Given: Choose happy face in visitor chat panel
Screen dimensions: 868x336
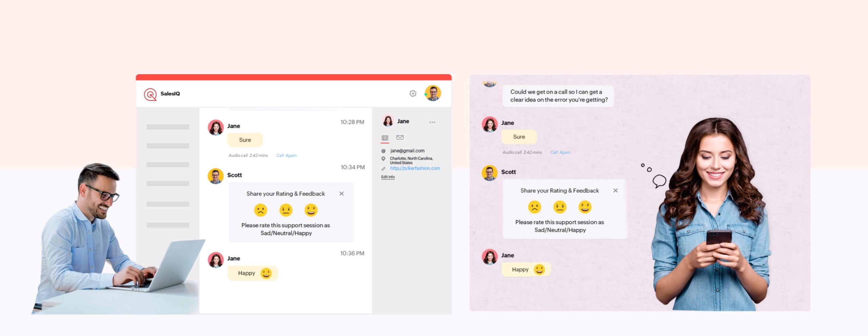Looking at the screenshot, I should click(x=585, y=207).
